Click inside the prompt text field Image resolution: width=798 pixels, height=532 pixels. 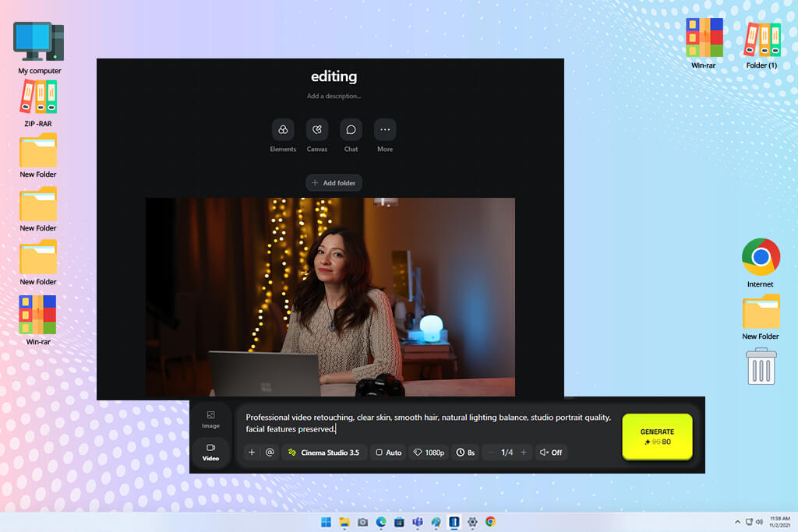[x=429, y=423]
